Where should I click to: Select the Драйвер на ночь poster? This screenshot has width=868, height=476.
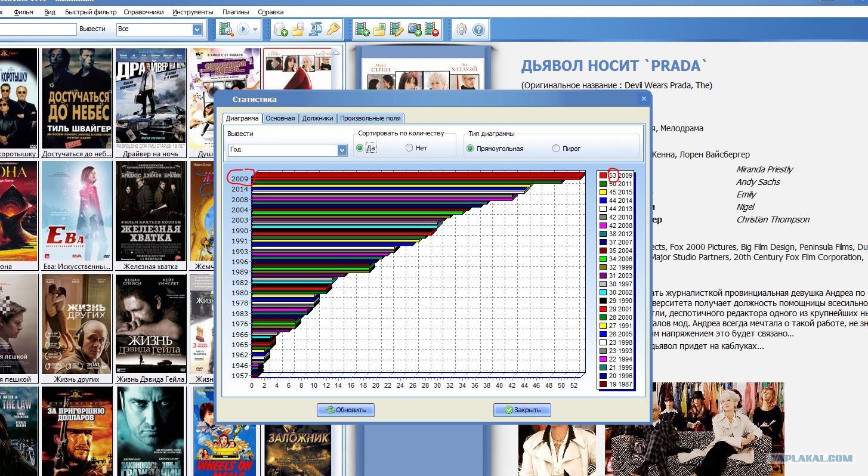150,98
